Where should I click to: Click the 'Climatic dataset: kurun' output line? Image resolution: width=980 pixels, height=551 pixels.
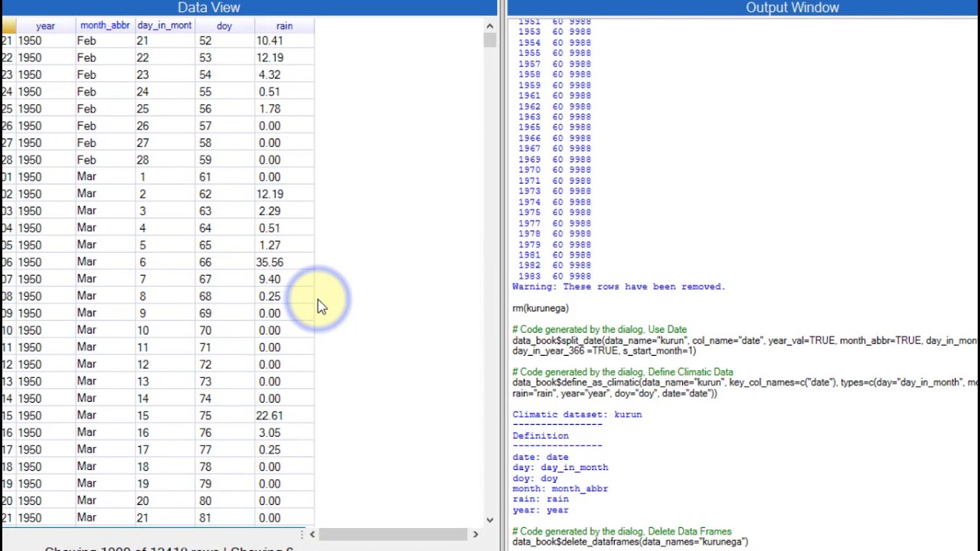577,415
